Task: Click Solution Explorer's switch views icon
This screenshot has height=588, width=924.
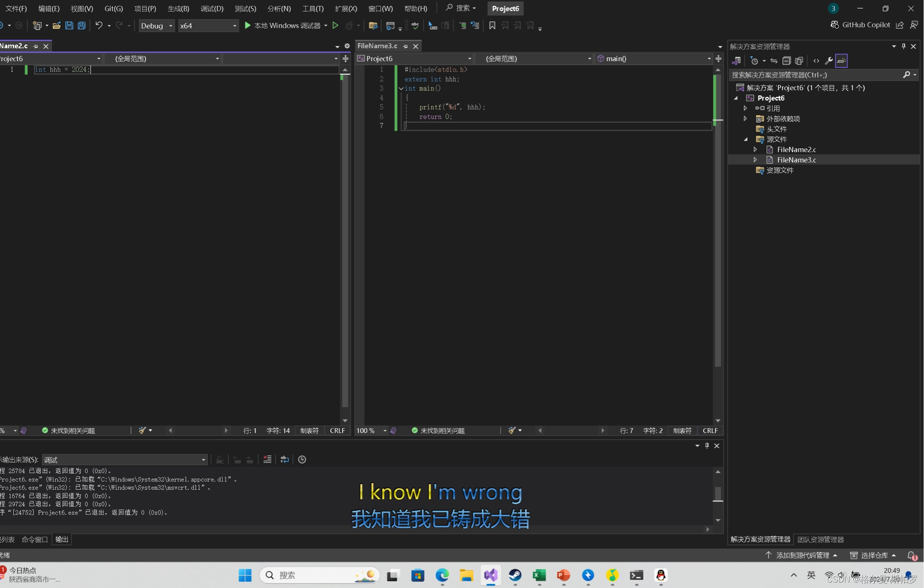Action: point(737,61)
